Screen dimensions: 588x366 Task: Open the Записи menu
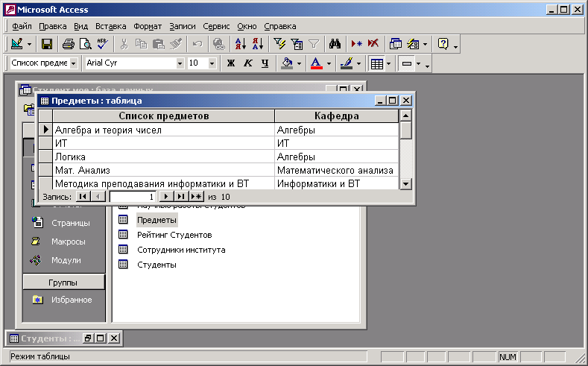click(183, 26)
